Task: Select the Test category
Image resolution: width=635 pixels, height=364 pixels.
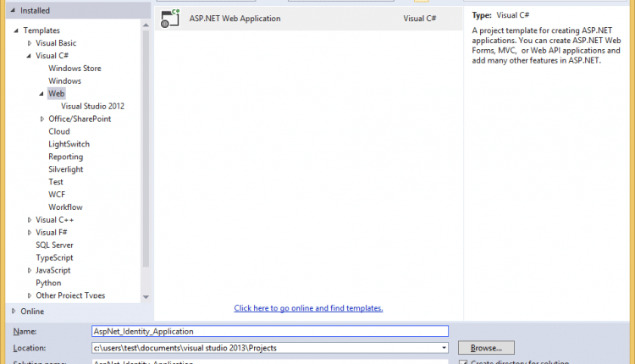Action: point(56,182)
